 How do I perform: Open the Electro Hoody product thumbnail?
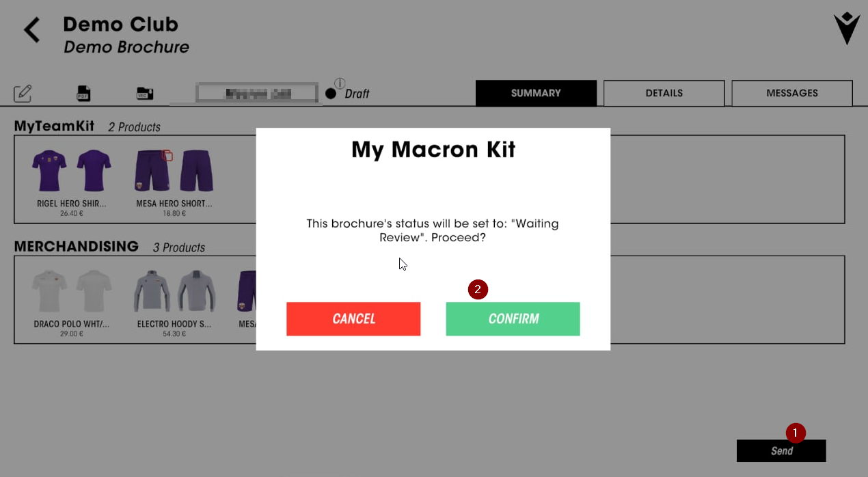[x=174, y=291]
